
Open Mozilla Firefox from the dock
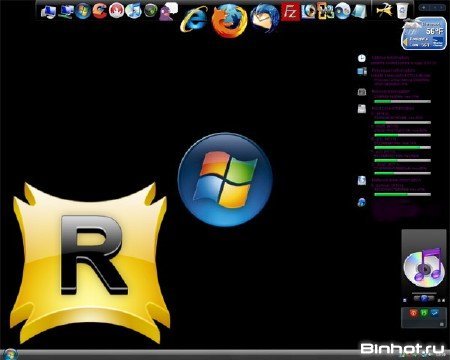[x=229, y=21]
